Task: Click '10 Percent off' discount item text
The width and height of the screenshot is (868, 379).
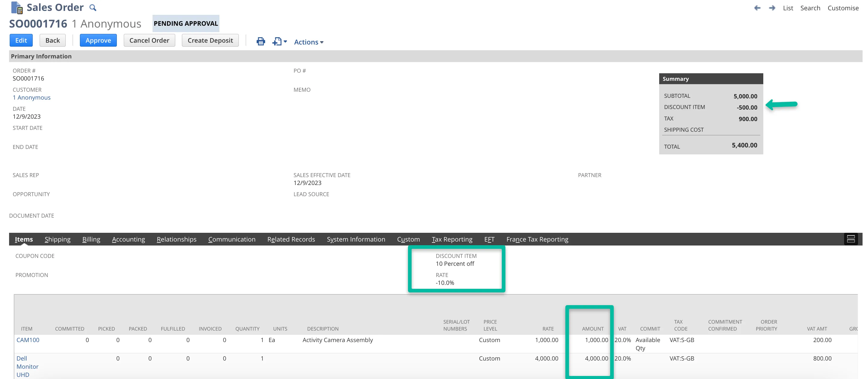Action: tap(455, 264)
